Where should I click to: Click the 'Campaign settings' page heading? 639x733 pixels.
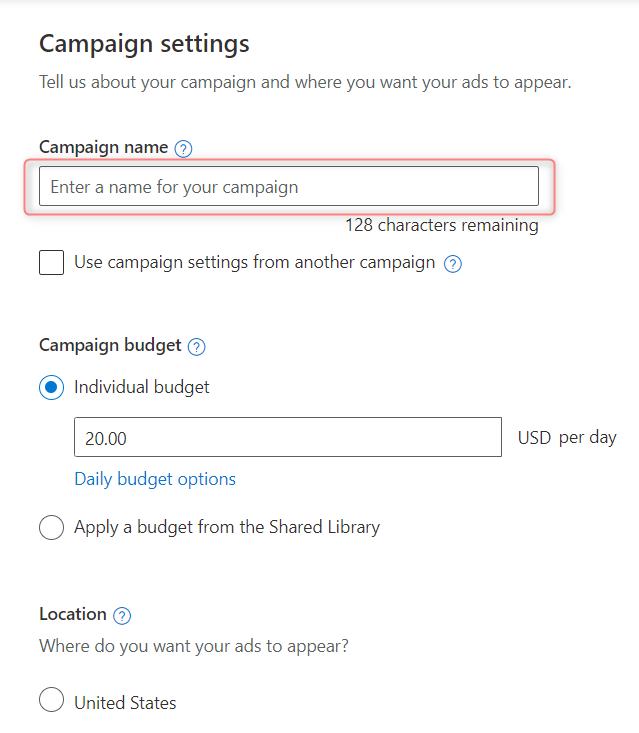pos(144,44)
